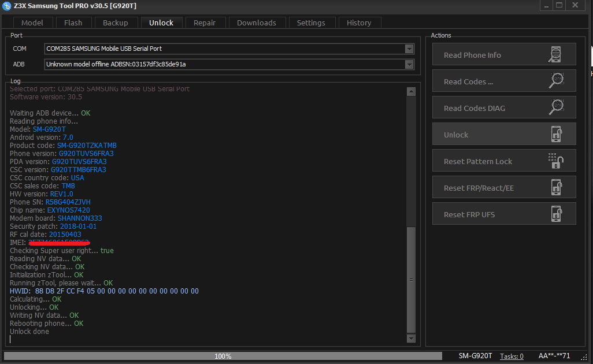This screenshot has width=593, height=364.
Task: Click the Software version: 30.5 line
Action: pyautogui.click(x=46, y=96)
